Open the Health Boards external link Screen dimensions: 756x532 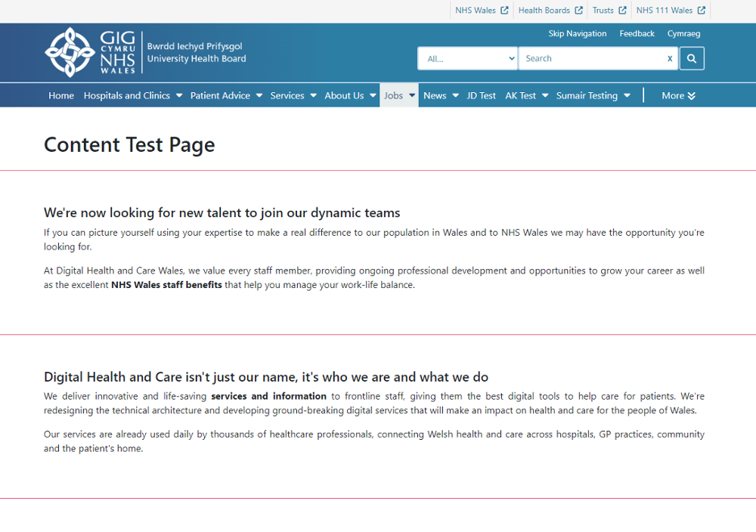click(550, 11)
